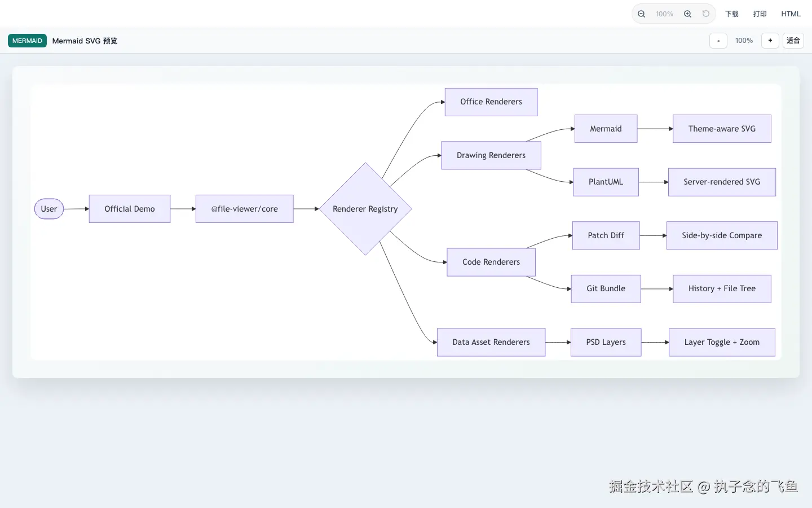Click the @file-viewer/core node
Screen dimensions: 812x508
tap(245, 209)
